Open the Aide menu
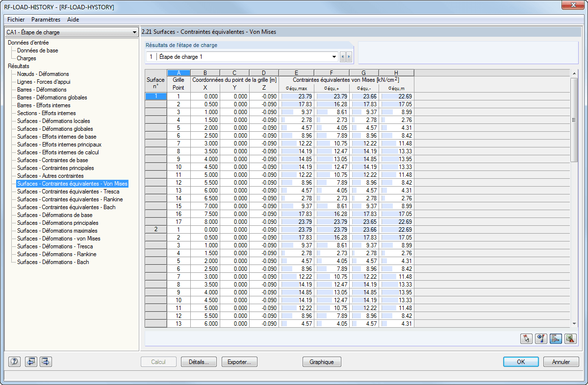 tap(73, 20)
